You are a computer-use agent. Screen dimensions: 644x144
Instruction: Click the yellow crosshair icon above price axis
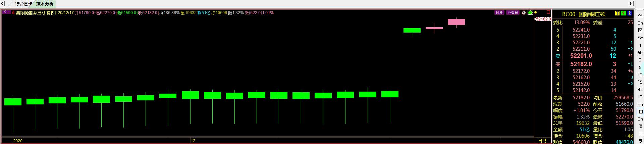pyautogui.click(x=536, y=12)
